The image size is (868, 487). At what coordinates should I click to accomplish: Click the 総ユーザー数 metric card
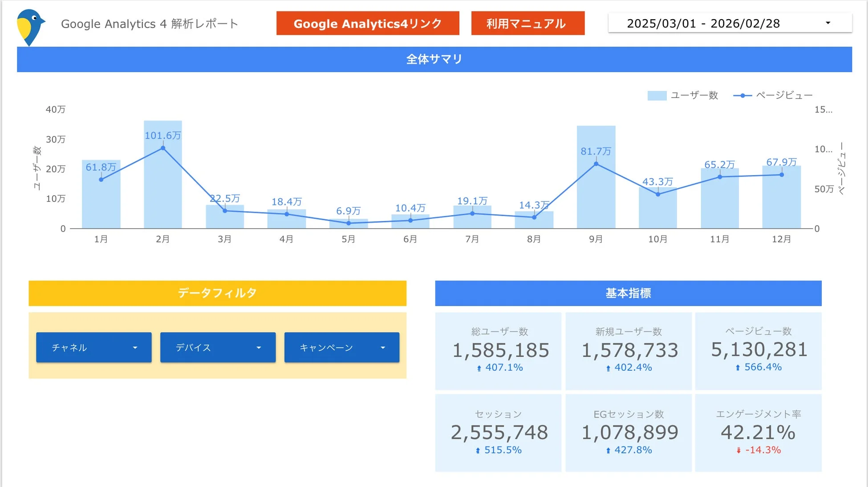click(498, 351)
